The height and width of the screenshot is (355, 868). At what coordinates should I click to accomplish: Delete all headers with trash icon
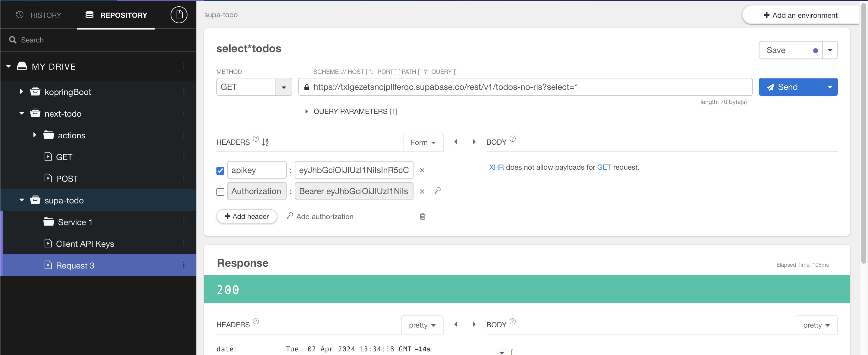coord(423,217)
